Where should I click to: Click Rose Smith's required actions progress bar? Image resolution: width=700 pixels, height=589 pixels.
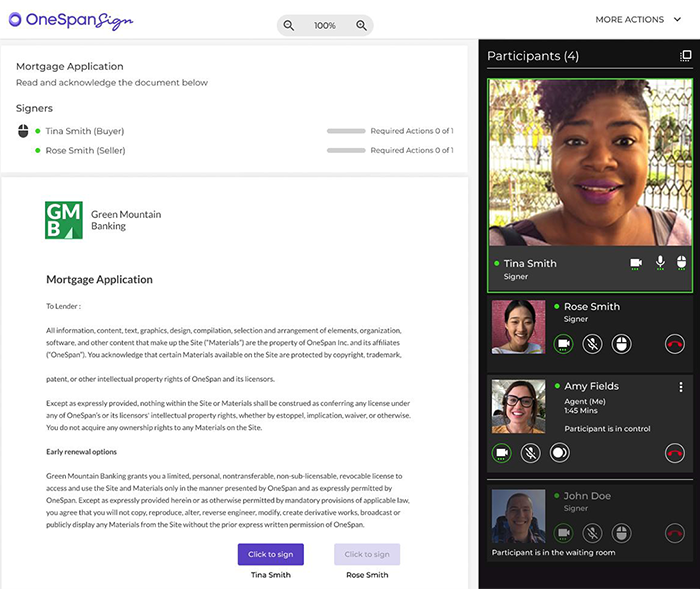(346, 150)
